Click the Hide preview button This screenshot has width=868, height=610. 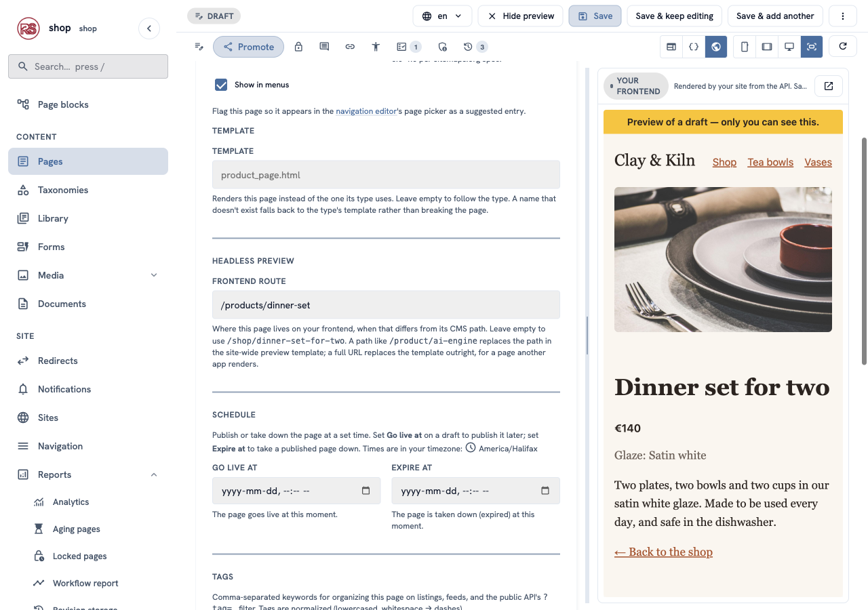(520, 16)
